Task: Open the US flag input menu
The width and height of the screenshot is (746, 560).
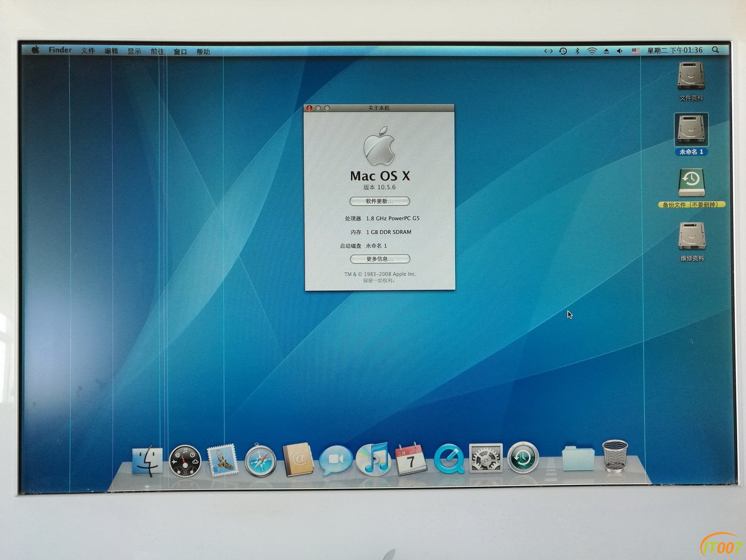Action: (635, 51)
